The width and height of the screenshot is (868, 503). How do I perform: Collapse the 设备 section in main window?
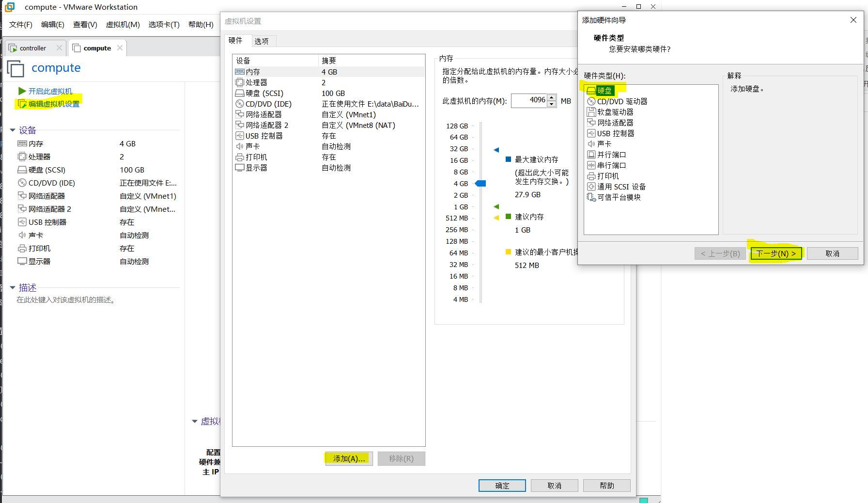click(13, 130)
